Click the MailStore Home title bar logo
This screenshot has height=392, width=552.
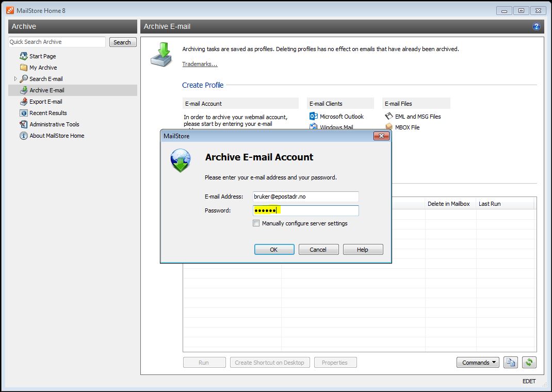point(10,10)
